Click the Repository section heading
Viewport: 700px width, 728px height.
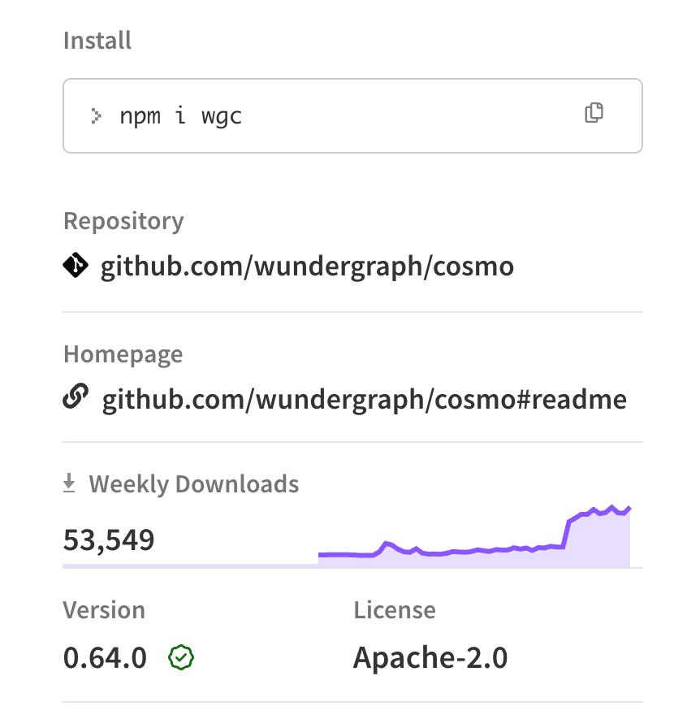(x=123, y=220)
